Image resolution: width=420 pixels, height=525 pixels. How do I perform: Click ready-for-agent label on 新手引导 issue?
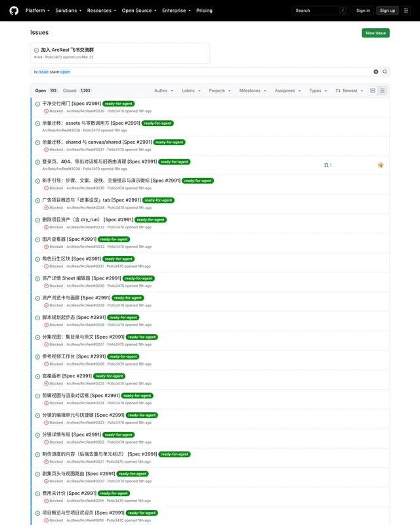[x=198, y=181]
